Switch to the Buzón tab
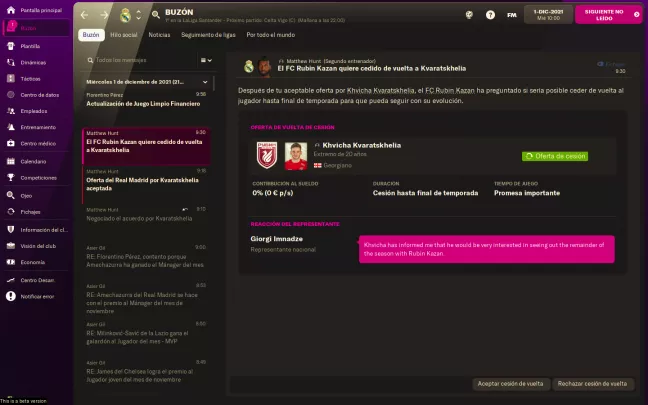Viewport: 648px width, 405px height. click(91, 35)
